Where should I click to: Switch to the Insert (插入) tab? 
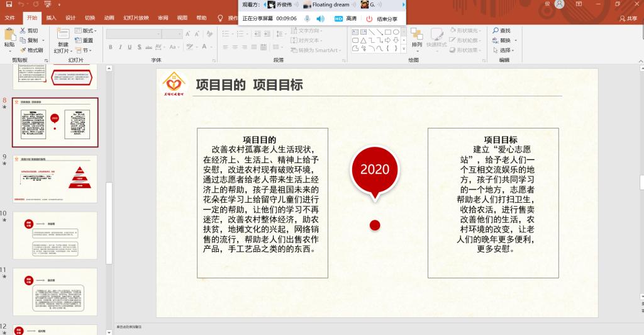51,18
